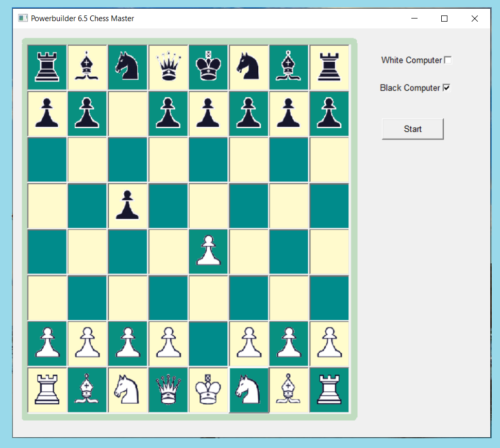Close the Chess Master window
Screen dimensions: 500x448
tap(475, 19)
